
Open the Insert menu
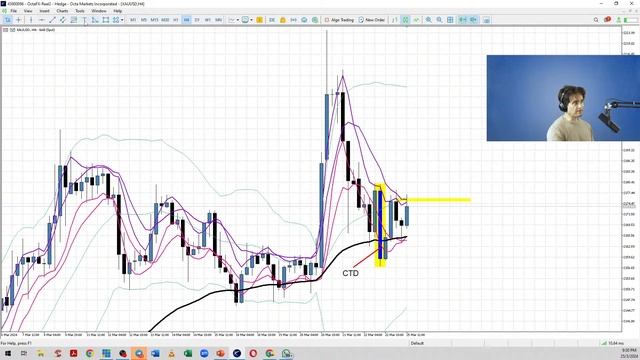pos(44,11)
